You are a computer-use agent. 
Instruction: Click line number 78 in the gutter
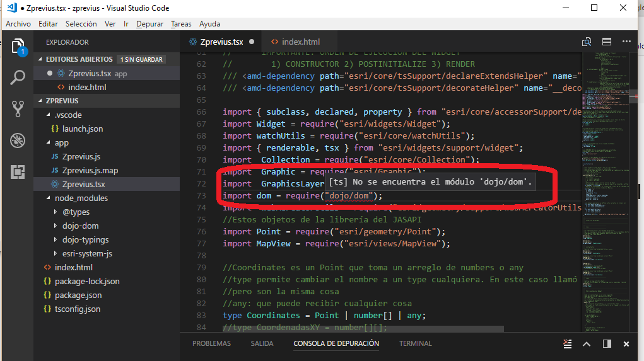[x=201, y=256]
